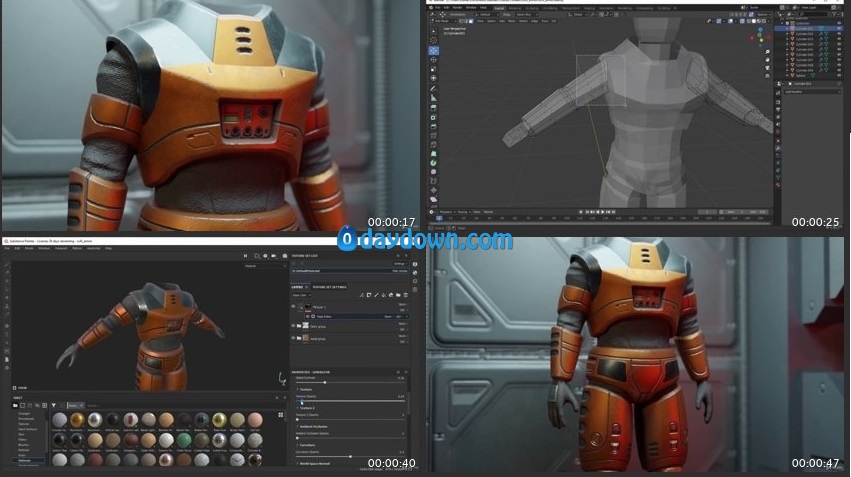Switch to solid viewport shading in Blender

pos(753,21)
